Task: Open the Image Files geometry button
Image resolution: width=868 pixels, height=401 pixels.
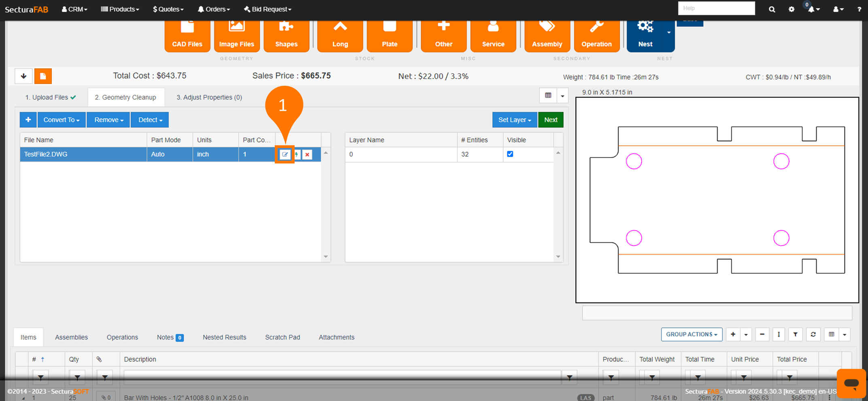Action: click(x=237, y=36)
